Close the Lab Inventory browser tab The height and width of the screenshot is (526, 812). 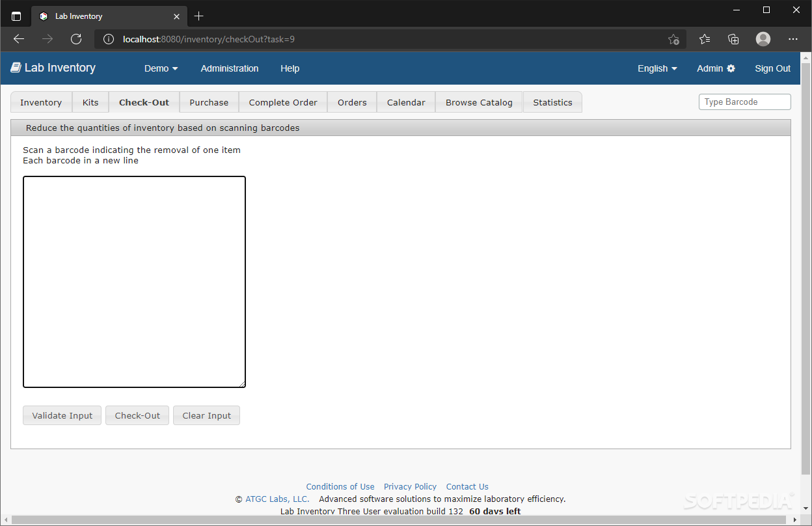(x=176, y=16)
